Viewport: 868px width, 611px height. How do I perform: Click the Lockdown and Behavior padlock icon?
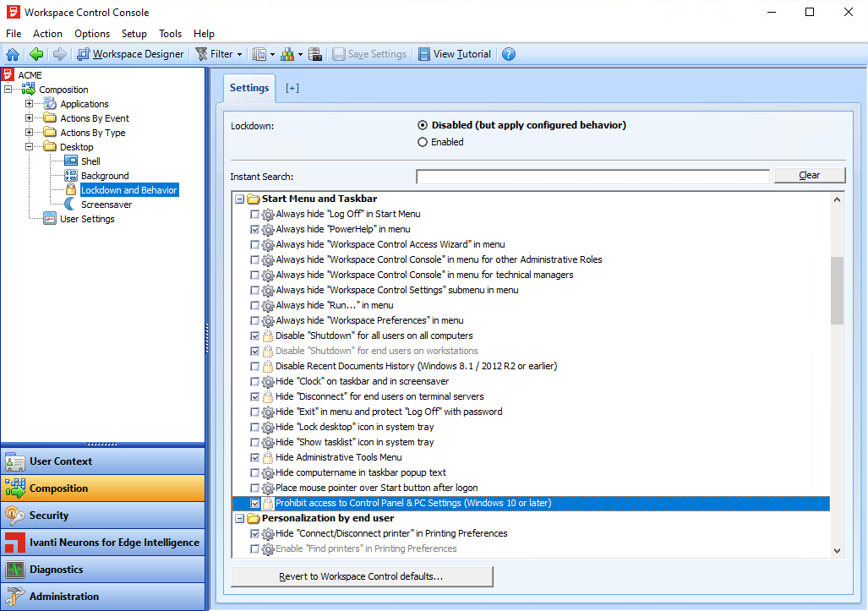[x=71, y=190]
